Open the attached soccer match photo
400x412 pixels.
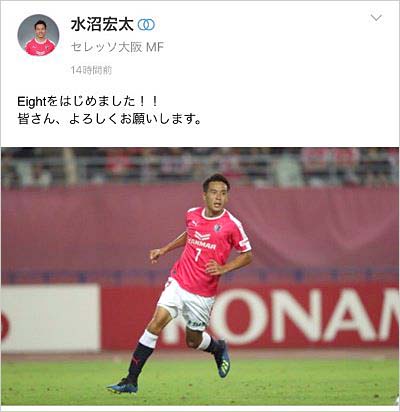200,276
